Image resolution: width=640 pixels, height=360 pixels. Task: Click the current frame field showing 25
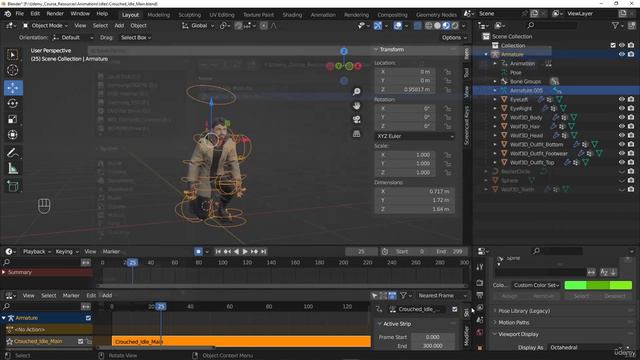click(x=361, y=251)
